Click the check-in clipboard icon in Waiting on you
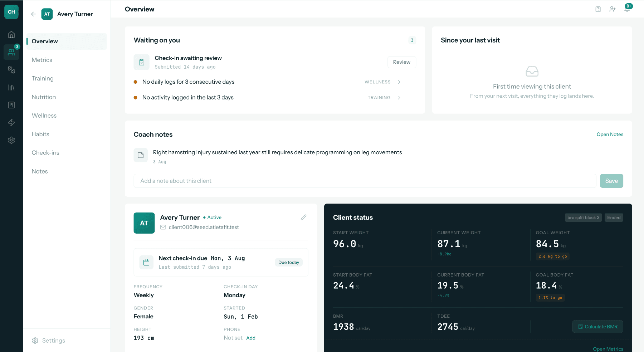Screen dimensions: 644x352 (142, 62)
